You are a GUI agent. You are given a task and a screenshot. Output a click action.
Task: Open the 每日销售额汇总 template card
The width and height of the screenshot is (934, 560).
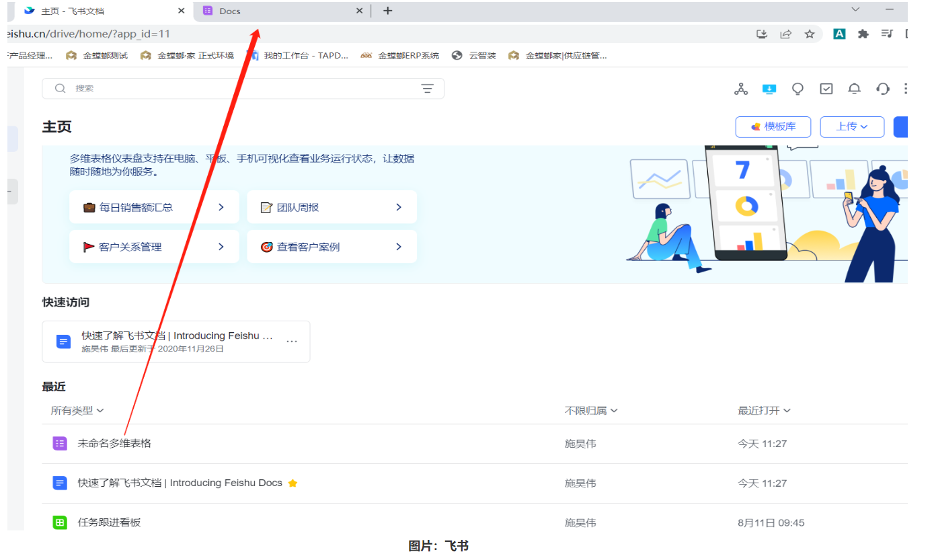click(154, 207)
